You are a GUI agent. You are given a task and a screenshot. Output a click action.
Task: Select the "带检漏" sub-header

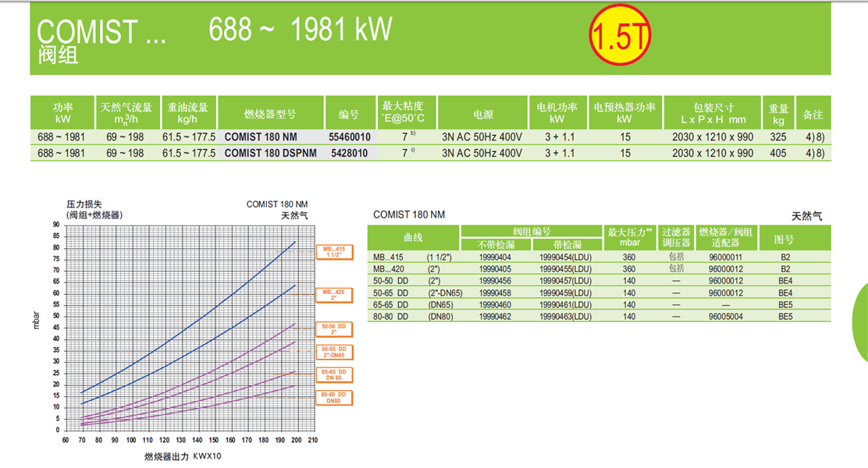(567, 244)
